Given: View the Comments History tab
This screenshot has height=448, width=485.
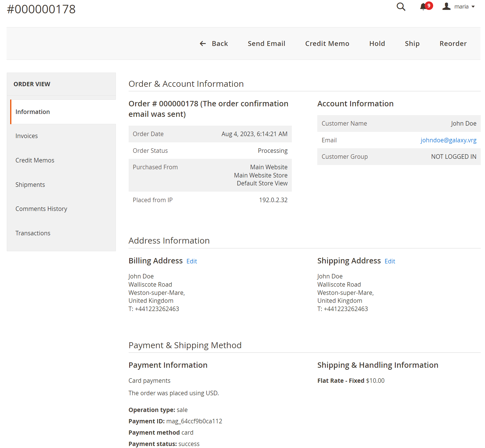Looking at the screenshot, I should pos(41,209).
